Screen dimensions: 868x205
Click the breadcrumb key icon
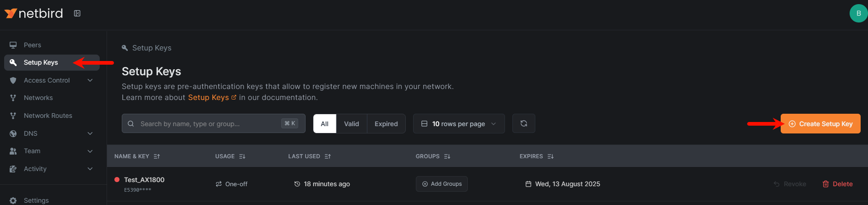pos(125,48)
